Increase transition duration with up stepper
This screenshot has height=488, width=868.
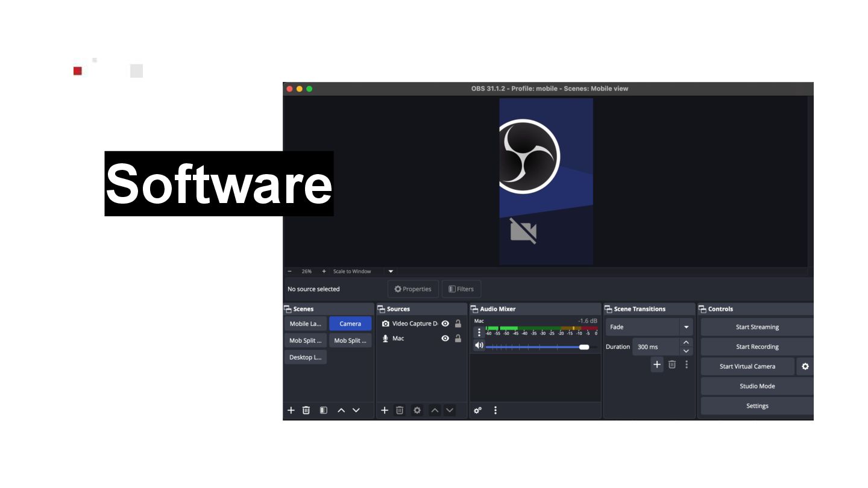click(686, 342)
